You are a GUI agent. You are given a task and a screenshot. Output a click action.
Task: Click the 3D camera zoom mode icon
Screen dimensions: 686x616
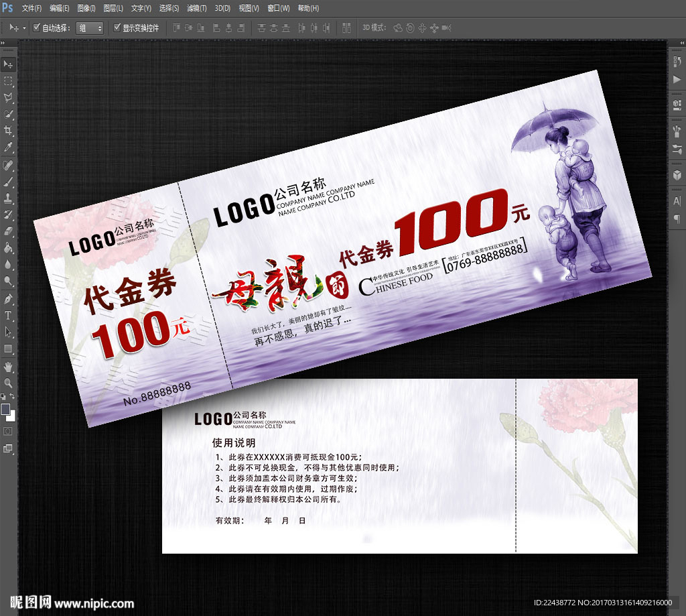(446, 28)
